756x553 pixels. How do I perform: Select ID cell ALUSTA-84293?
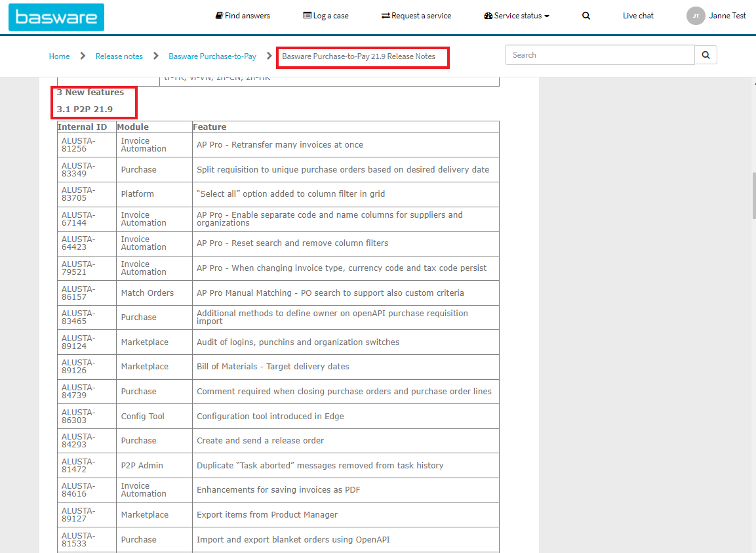[87, 441]
